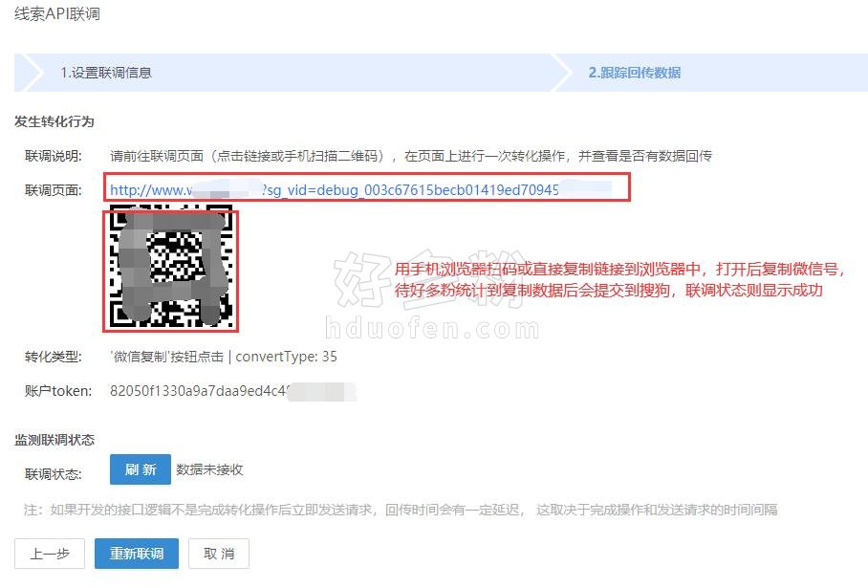Click the gray 注 note about 回传时间延迟
The image size is (868, 588).
tap(401, 510)
